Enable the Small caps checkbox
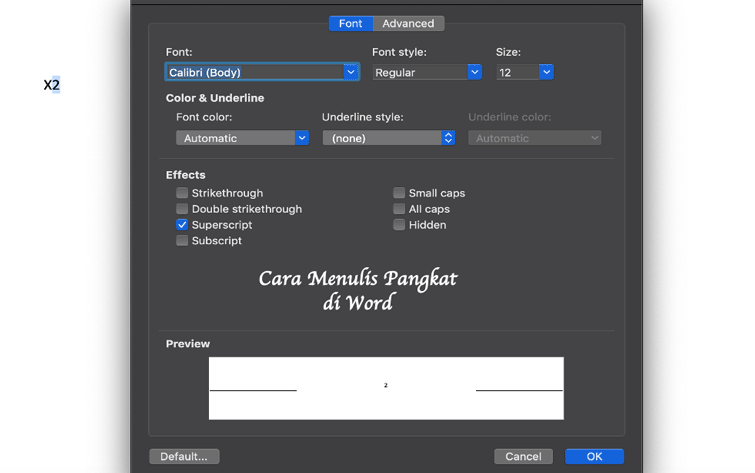755x473 pixels. (x=399, y=193)
